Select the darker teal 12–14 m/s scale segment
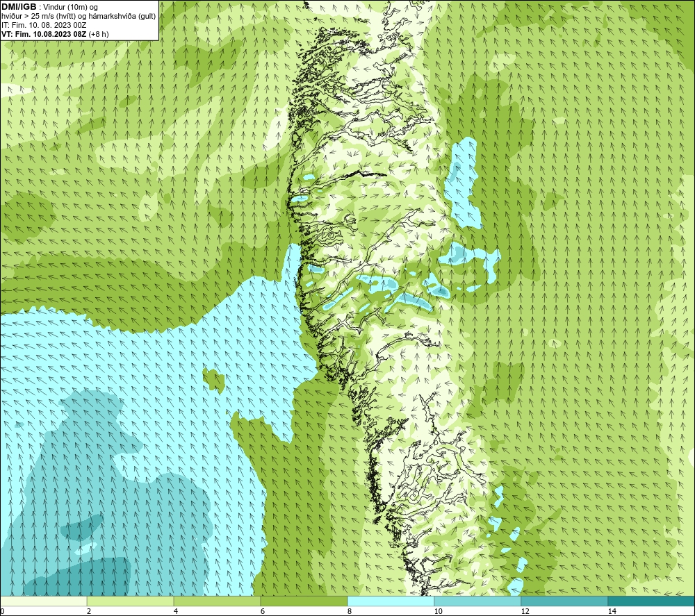 point(564,601)
